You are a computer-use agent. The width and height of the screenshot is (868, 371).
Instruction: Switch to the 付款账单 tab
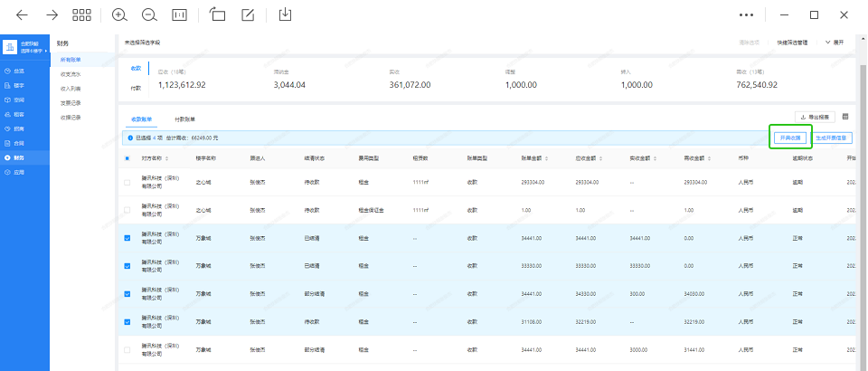pos(184,119)
